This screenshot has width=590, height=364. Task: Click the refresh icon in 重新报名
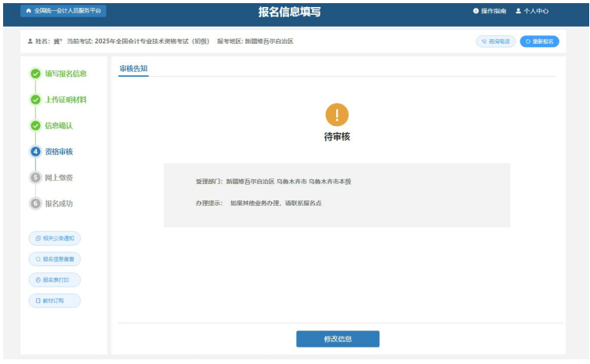coord(528,41)
